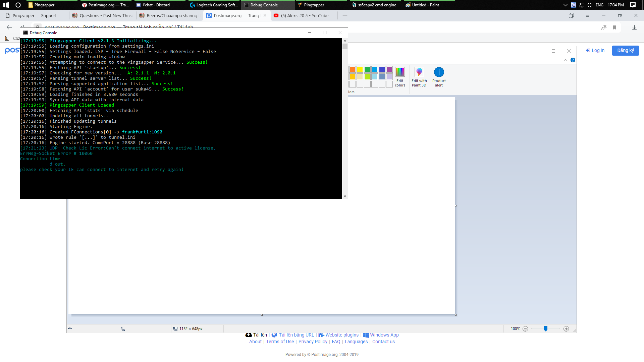Switch to Alexis 20 5 - YouTube tab

(x=304, y=15)
